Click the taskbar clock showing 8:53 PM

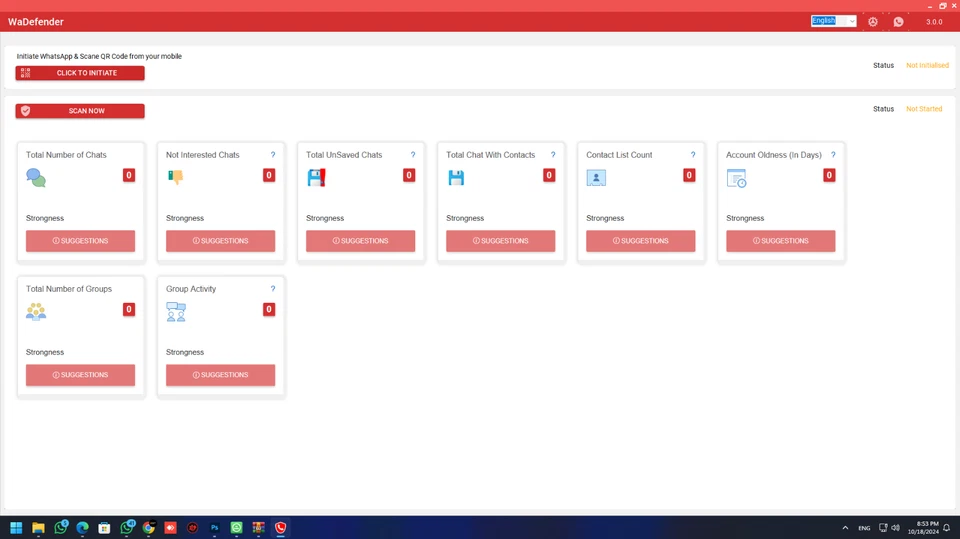click(x=923, y=527)
